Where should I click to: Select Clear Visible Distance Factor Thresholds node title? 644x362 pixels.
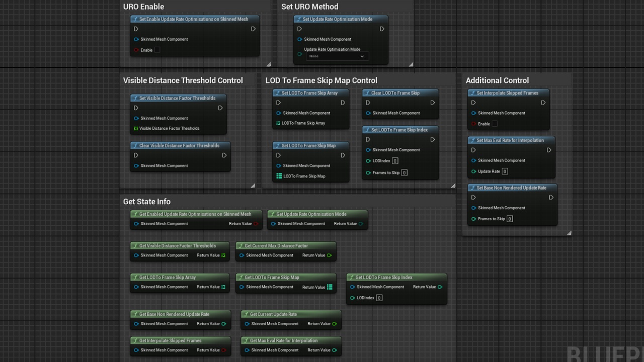click(179, 146)
